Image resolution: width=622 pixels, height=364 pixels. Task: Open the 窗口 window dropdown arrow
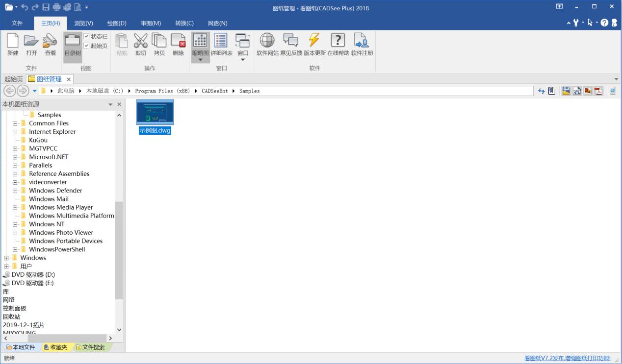243,60
